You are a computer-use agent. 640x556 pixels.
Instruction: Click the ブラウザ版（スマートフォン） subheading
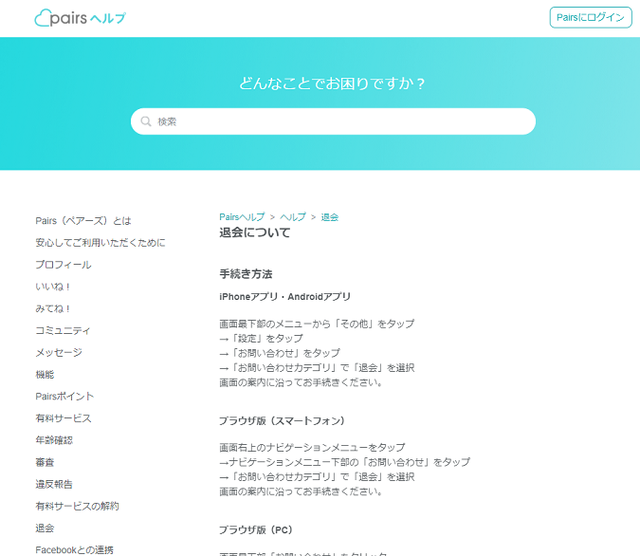[282, 421]
